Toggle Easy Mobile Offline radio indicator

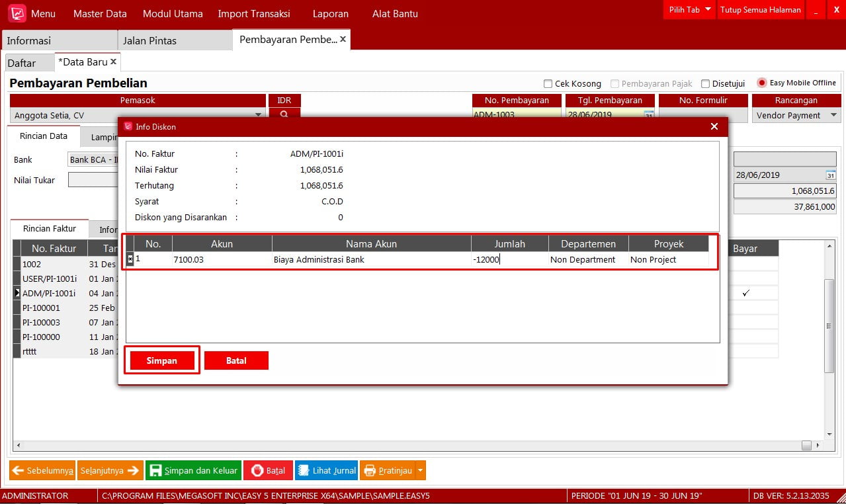pos(761,83)
